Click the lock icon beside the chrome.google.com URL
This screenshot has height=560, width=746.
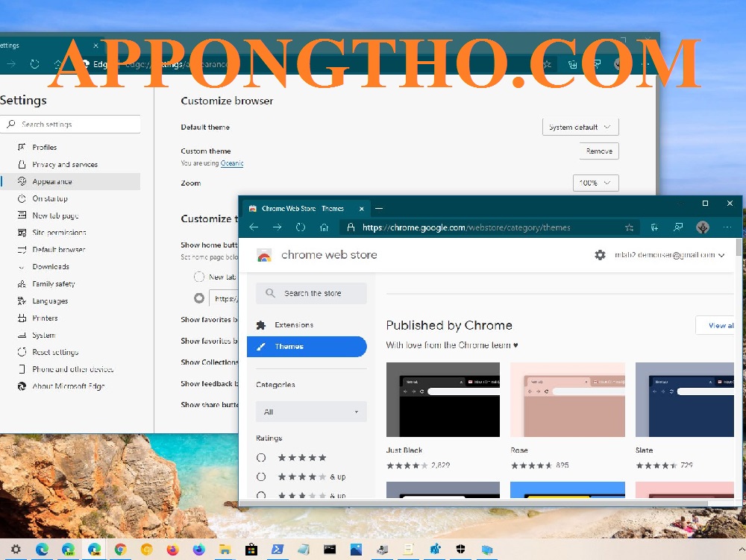[x=351, y=227]
